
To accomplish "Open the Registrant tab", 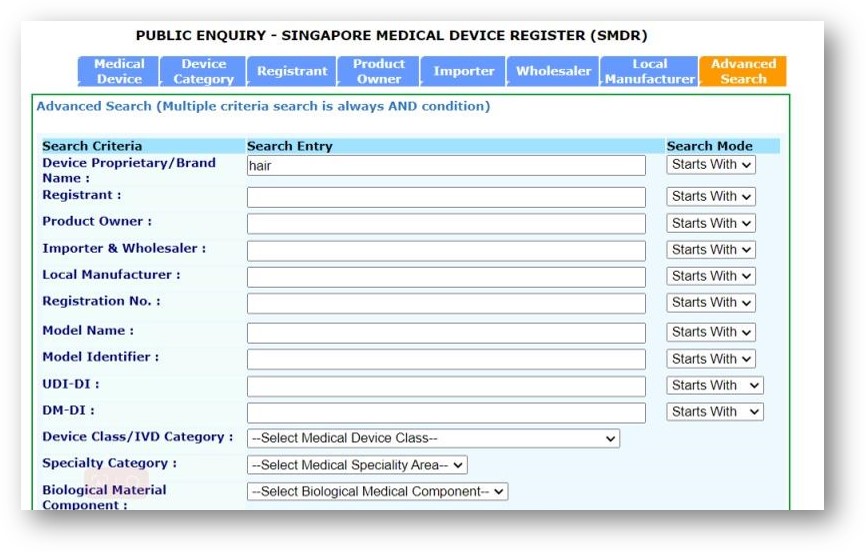I will pyautogui.click(x=292, y=71).
